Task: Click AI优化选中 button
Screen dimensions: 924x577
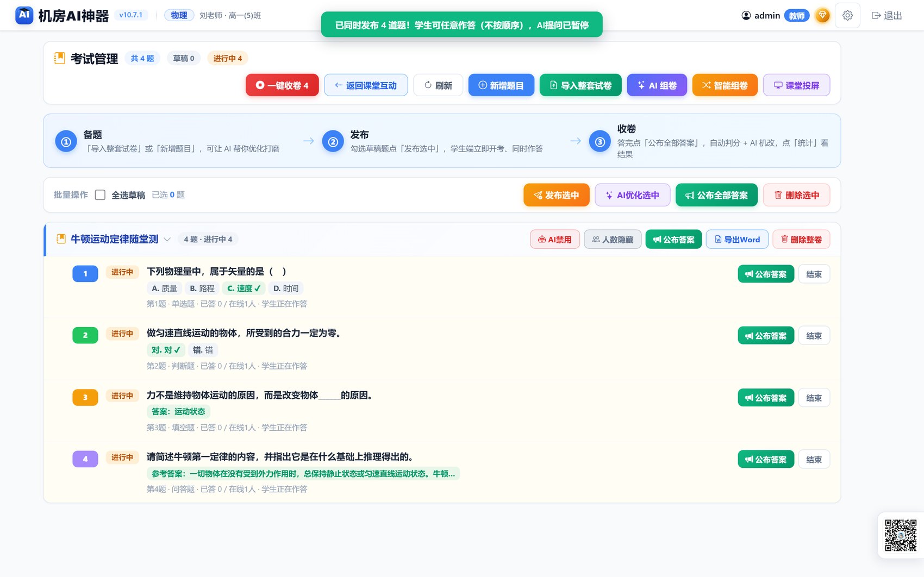Action: coord(633,195)
